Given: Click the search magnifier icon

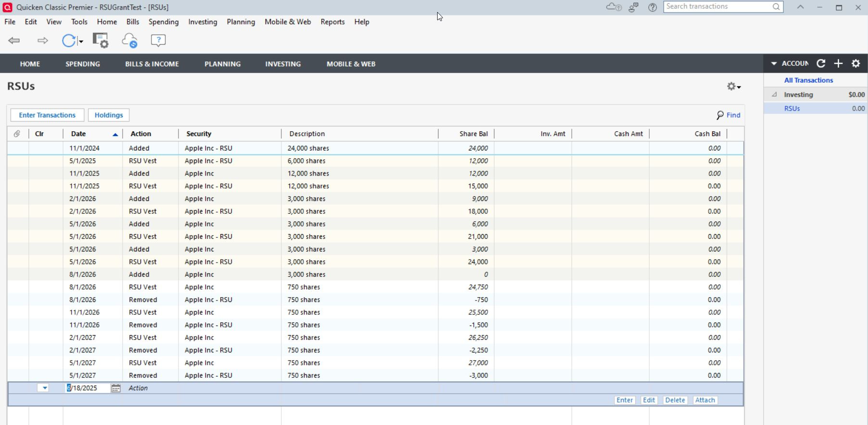Looking at the screenshot, I should click(776, 7).
